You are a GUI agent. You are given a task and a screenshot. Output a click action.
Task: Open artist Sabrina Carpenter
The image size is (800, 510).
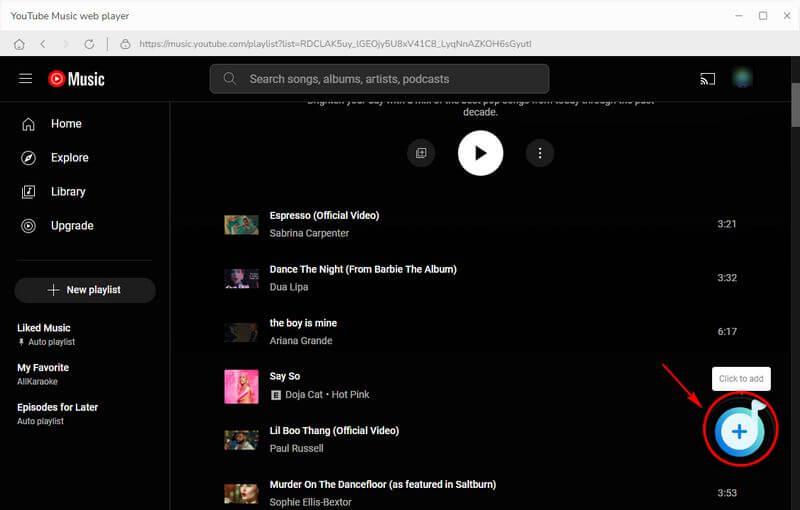(x=309, y=233)
